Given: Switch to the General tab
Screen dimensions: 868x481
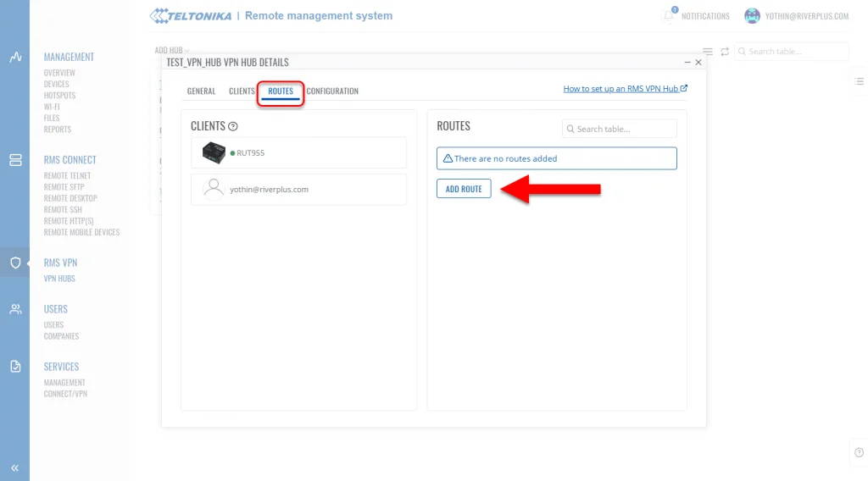Looking at the screenshot, I should click(x=201, y=91).
